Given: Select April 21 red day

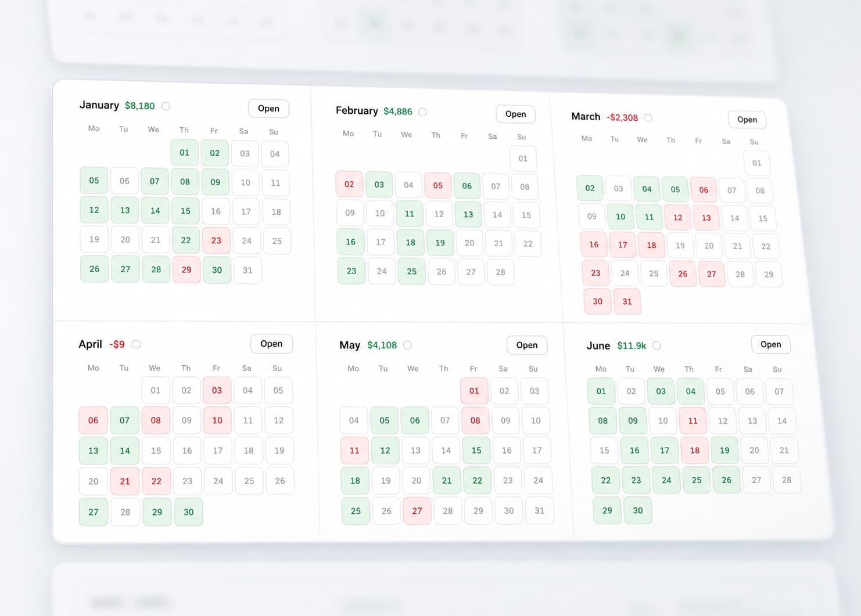Looking at the screenshot, I should click(x=125, y=481).
